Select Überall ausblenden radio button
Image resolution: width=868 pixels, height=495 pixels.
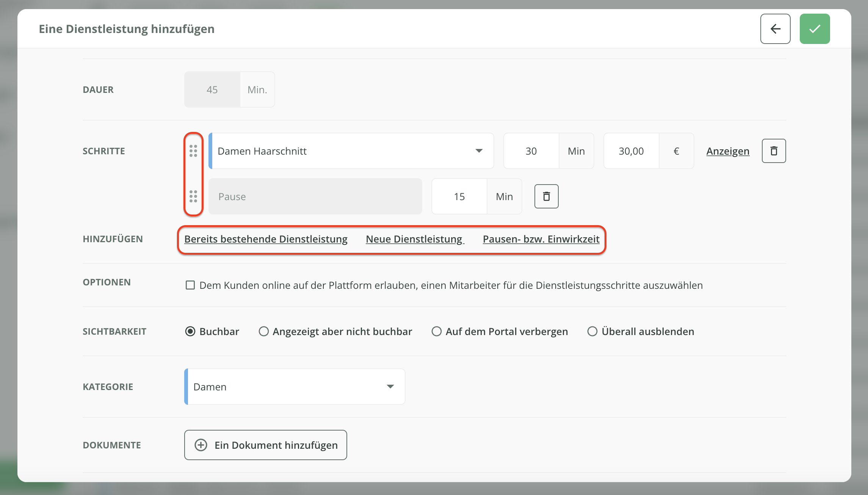[592, 332]
